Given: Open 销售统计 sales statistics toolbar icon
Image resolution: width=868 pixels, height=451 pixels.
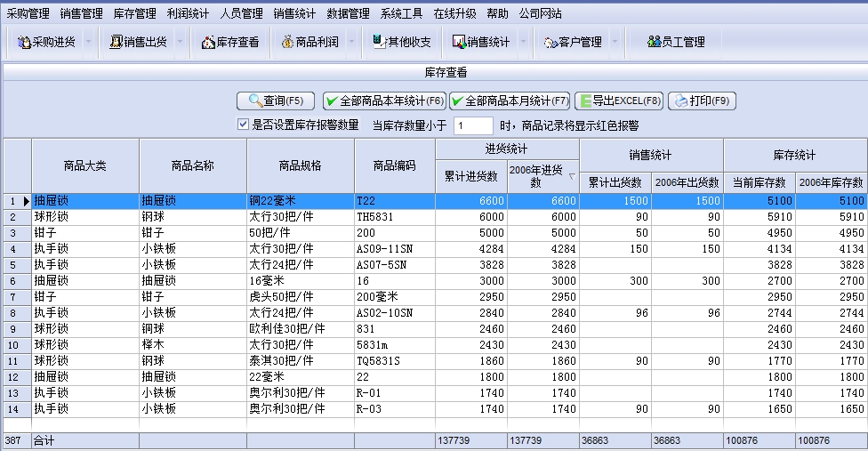Looking at the screenshot, I should tap(481, 42).
